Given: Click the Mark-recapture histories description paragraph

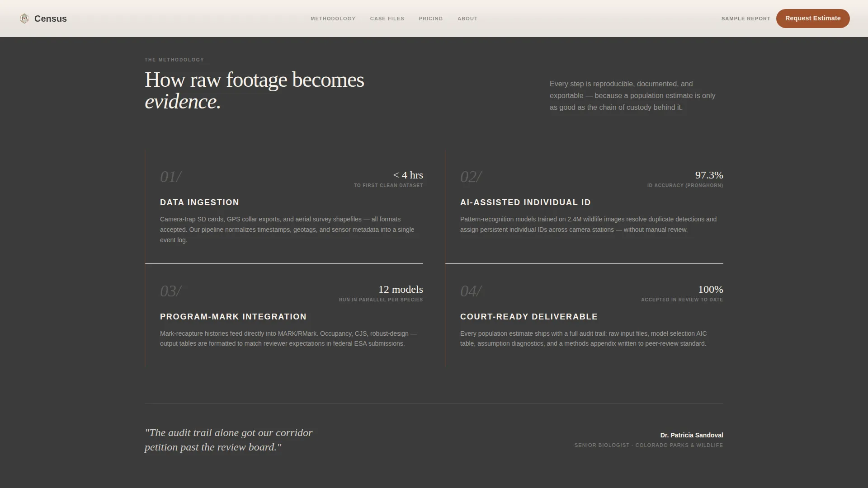Looking at the screenshot, I should pyautogui.click(x=288, y=338).
